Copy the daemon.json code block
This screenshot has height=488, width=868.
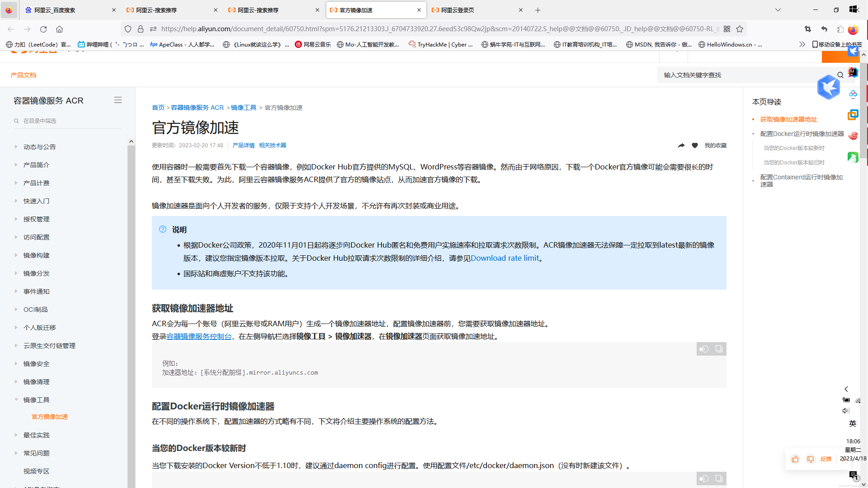click(x=719, y=479)
